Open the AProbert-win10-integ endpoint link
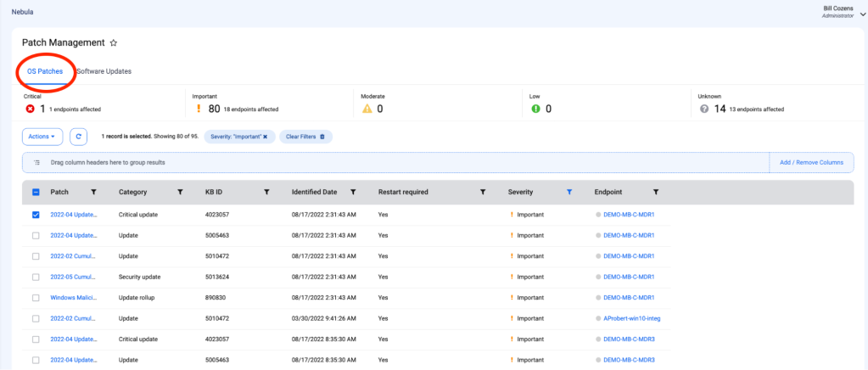 pos(632,318)
